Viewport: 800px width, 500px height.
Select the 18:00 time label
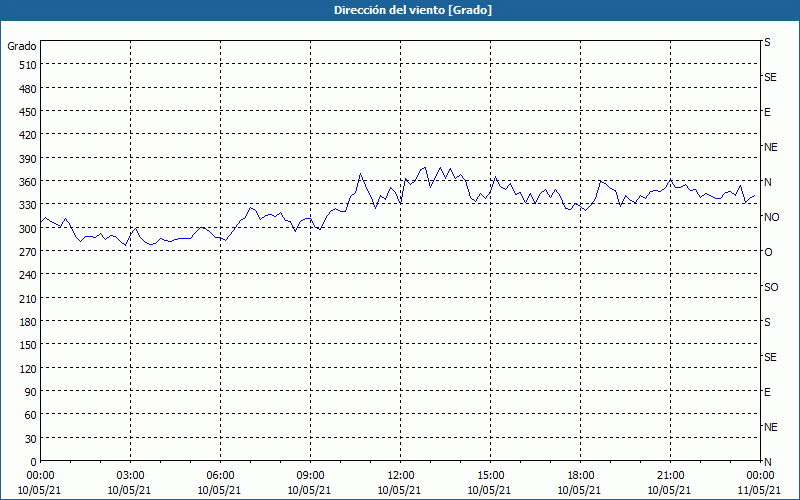[580, 476]
